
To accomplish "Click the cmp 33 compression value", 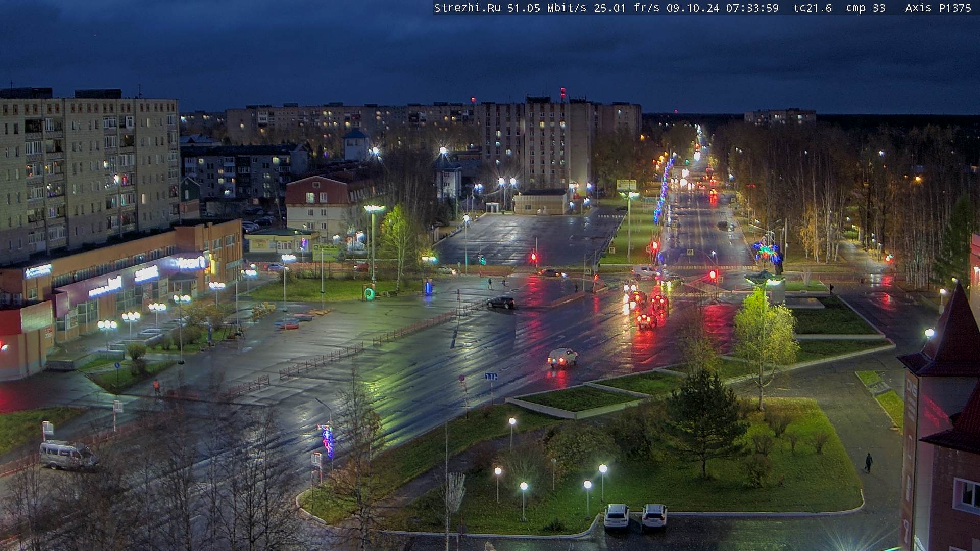I will click(x=865, y=8).
